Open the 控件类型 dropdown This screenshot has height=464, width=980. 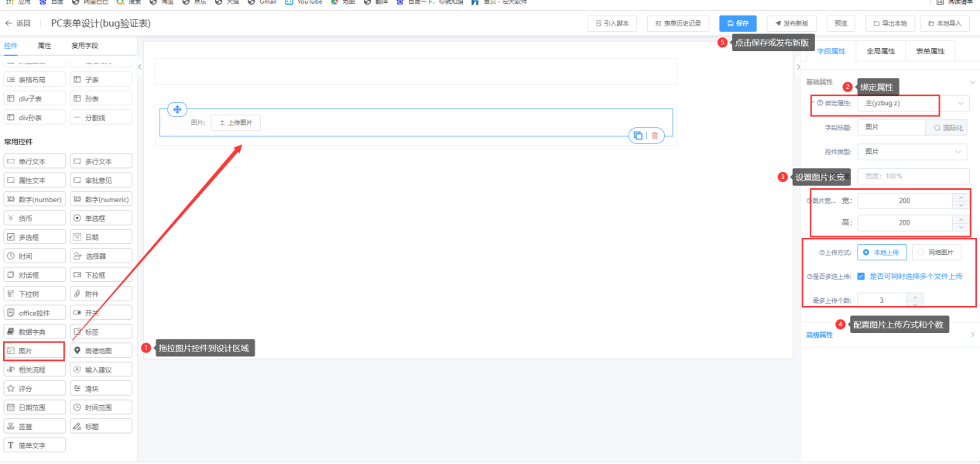913,152
